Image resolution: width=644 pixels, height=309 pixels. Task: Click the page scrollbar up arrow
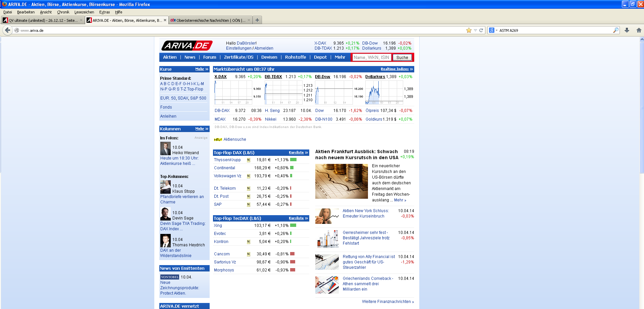pyautogui.click(x=642, y=39)
